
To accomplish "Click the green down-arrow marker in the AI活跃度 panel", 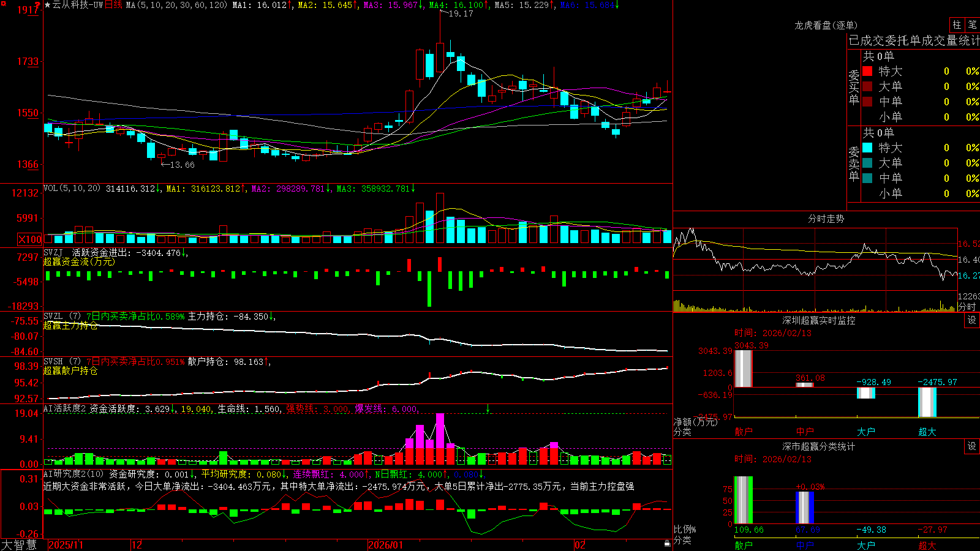I will tap(488, 408).
